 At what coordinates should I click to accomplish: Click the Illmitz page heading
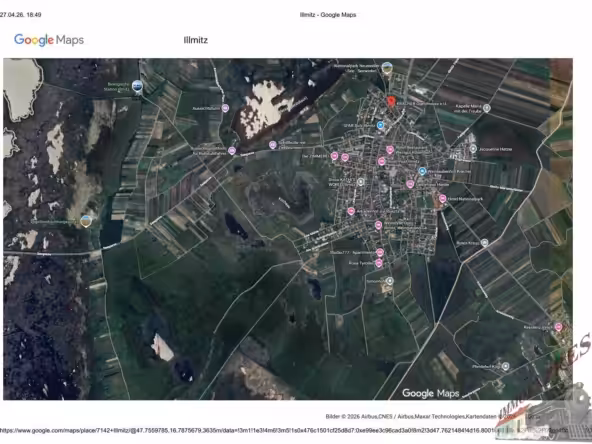(x=196, y=40)
